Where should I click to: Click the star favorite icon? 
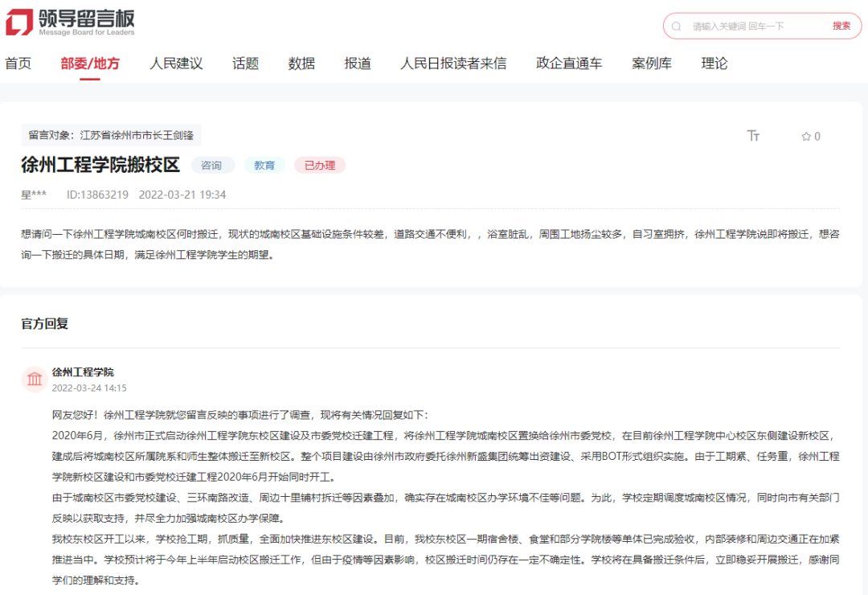coord(806,136)
